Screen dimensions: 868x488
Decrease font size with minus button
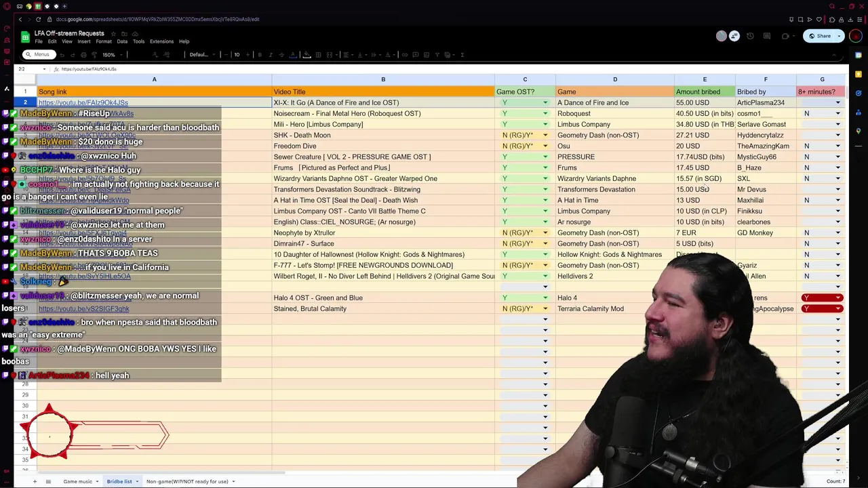pyautogui.click(x=226, y=55)
